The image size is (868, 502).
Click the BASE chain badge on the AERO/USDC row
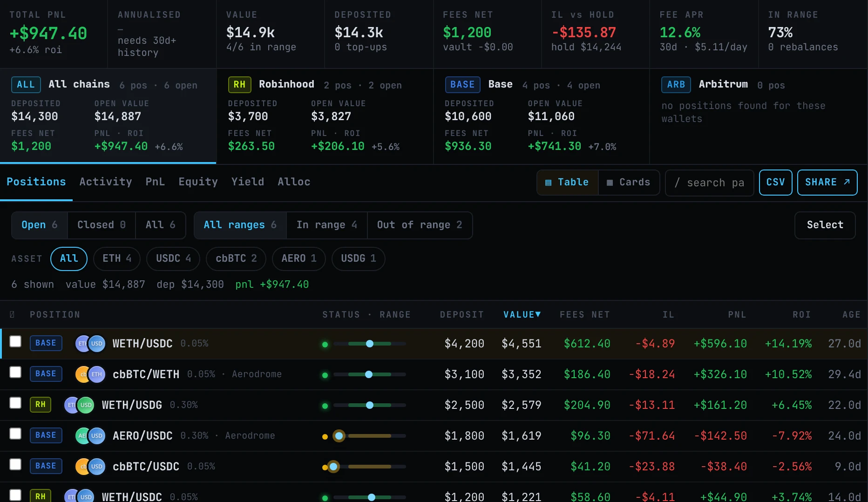click(x=46, y=435)
